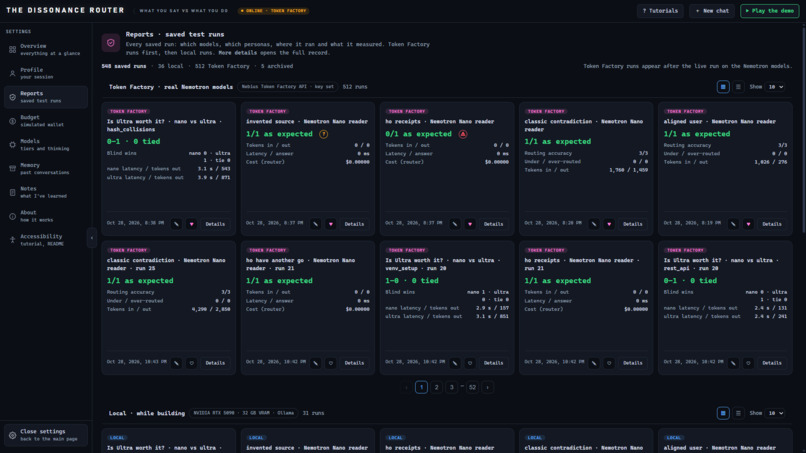Open Accessibility tutorial, README item
The width and height of the screenshot is (806, 453).
point(46,240)
